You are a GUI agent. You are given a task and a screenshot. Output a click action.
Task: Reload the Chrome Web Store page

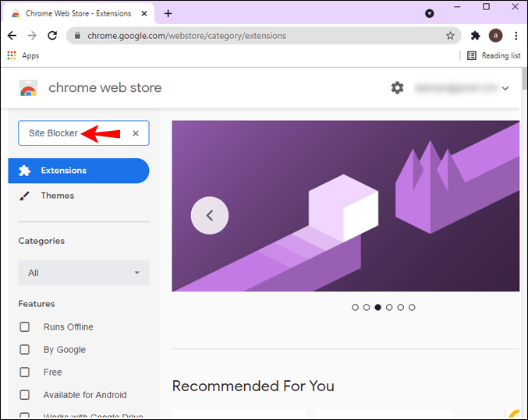(x=52, y=35)
